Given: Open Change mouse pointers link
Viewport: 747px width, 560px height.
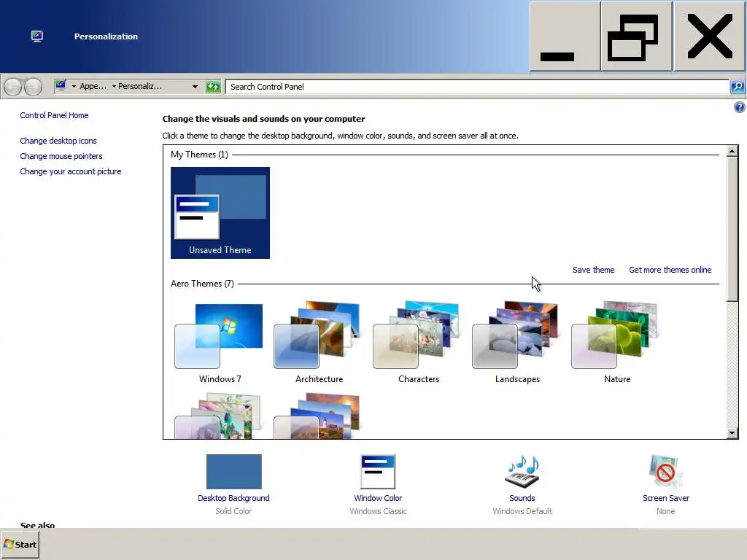Looking at the screenshot, I should [x=61, y=156].
